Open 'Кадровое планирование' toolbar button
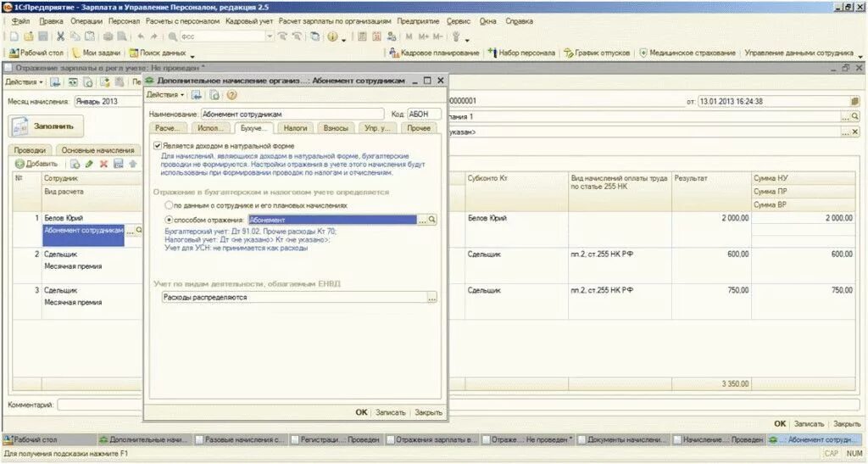This screenshot has width=868, height=464. click(434, 53)
